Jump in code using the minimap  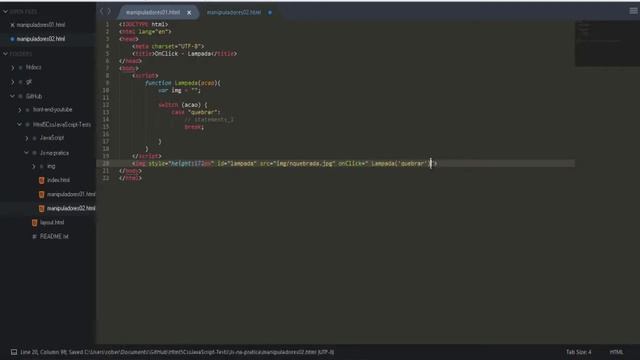[x=607, y=43]
